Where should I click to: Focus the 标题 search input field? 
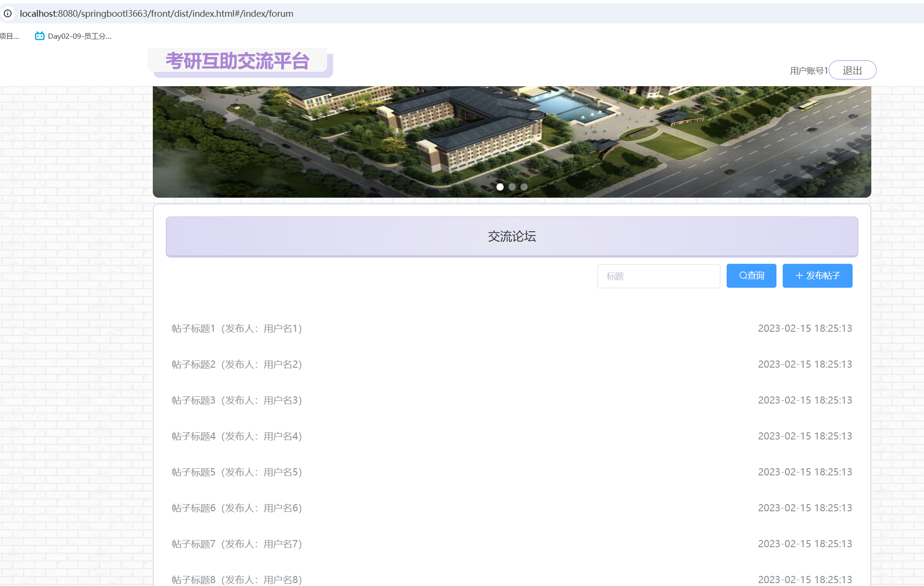coord(658,276)
